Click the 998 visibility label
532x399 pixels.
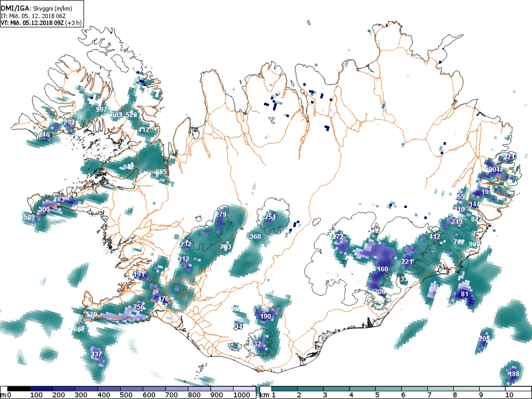tap(475, 244)
